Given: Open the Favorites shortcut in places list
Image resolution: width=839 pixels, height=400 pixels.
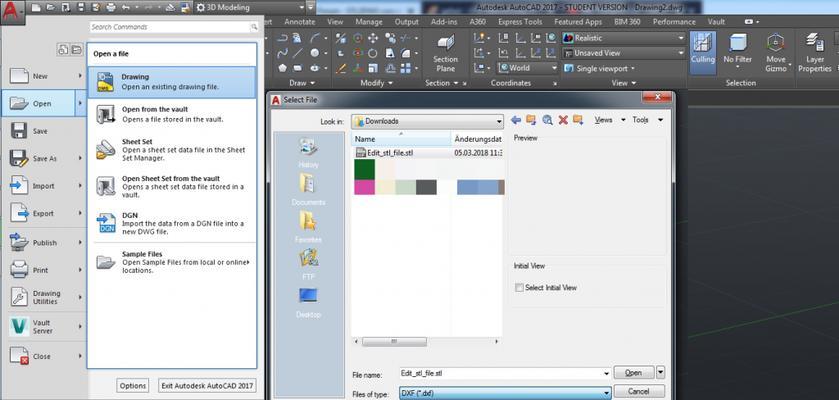Looking at the screenshot, I should click(308, 227).
